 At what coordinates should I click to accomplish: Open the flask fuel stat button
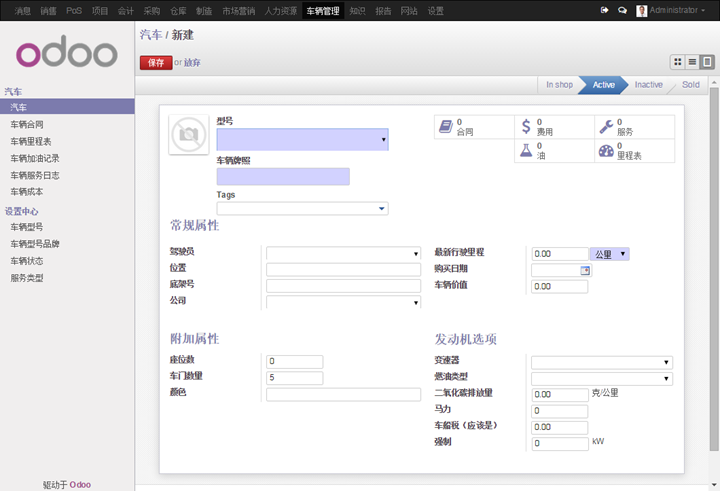pos(554,151)
